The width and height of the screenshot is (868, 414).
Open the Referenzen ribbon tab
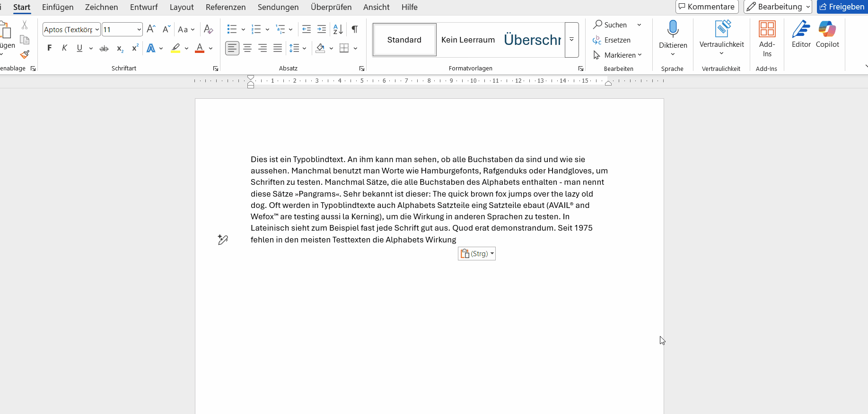pos(226,7)
